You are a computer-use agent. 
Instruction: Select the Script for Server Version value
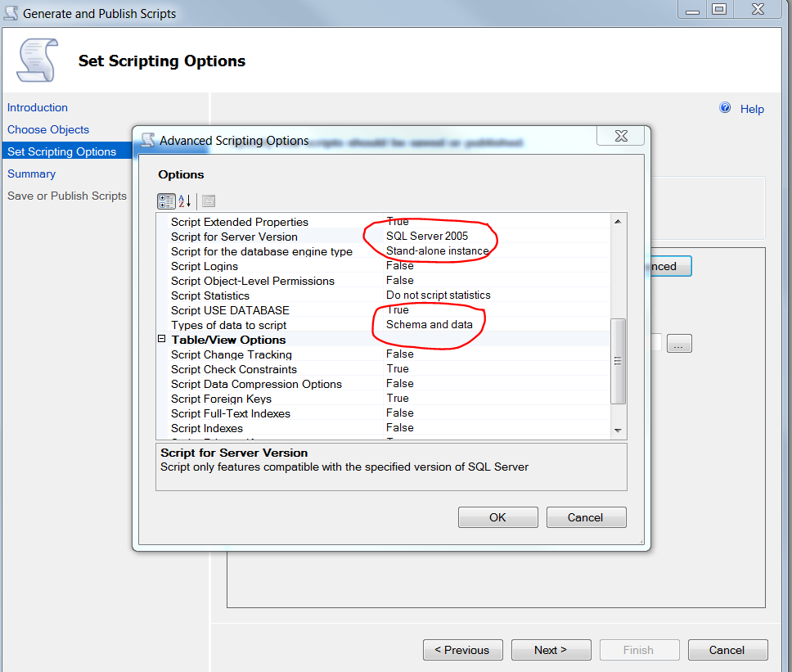tap(427, 237)
